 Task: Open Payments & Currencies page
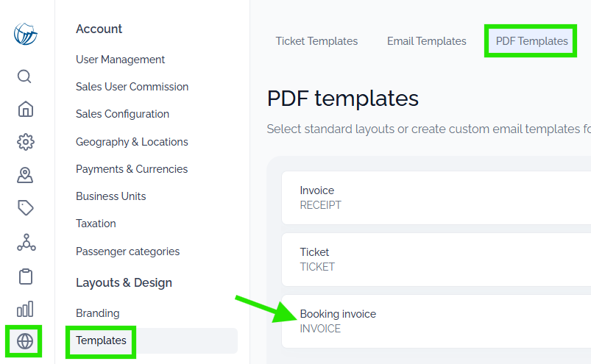point(132,169)
